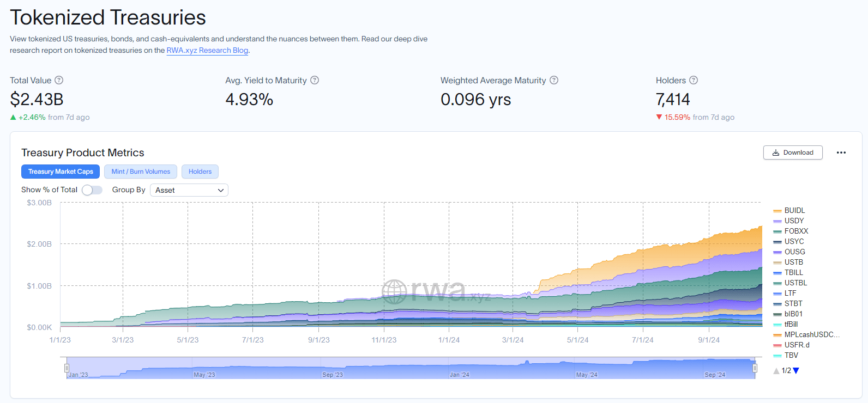
Task: Click the right range slider handle
Action: (755, 368)
